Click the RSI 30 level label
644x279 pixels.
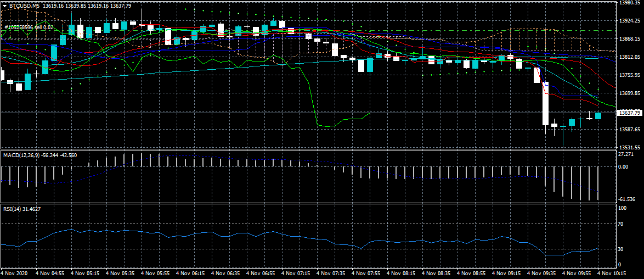tap(622, 249)
